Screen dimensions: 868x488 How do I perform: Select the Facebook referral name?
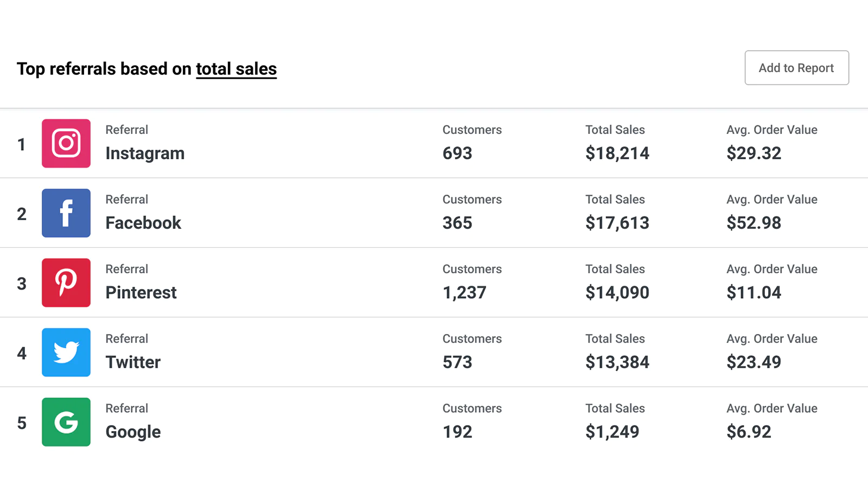point(143,223)
